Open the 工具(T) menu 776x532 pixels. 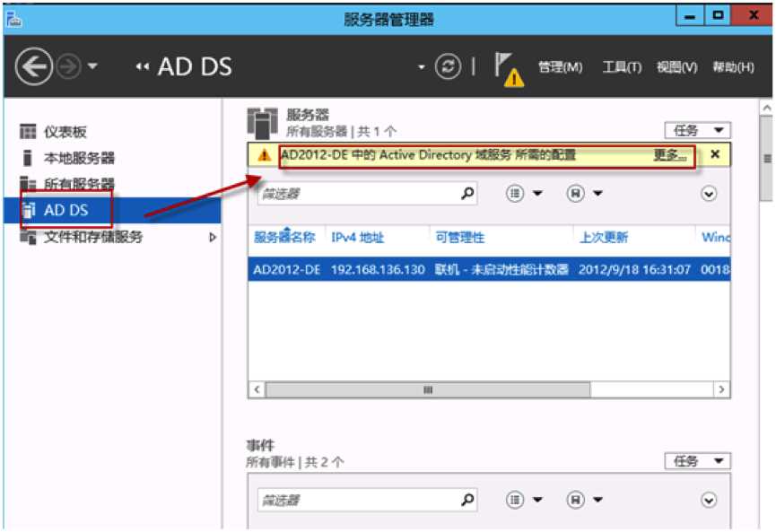pos(622,67)
